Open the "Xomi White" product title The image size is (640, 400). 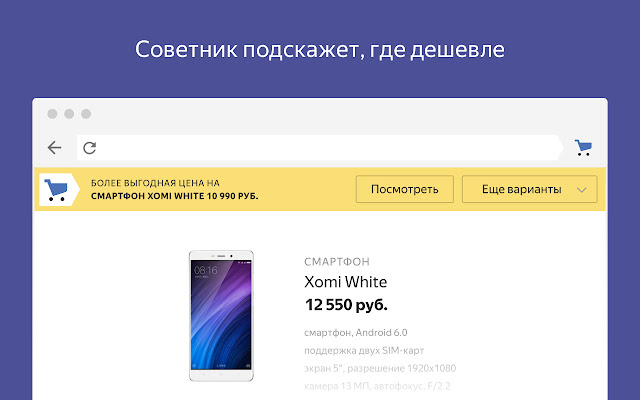click(x=345, y=282)
